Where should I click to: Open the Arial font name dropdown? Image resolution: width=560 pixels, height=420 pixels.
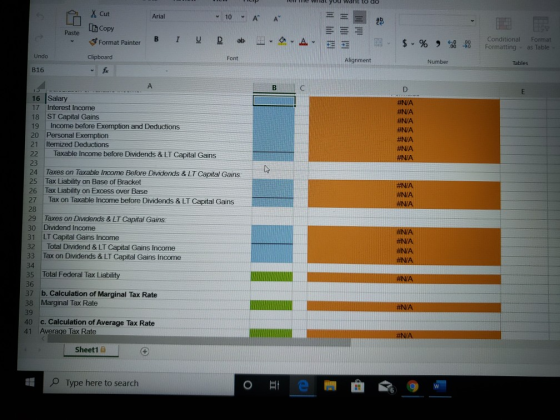(217, 17)
